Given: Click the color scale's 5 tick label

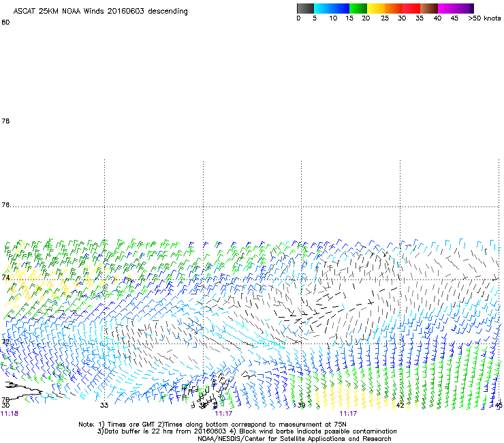Looking at the screenshot, I should 315,18.
